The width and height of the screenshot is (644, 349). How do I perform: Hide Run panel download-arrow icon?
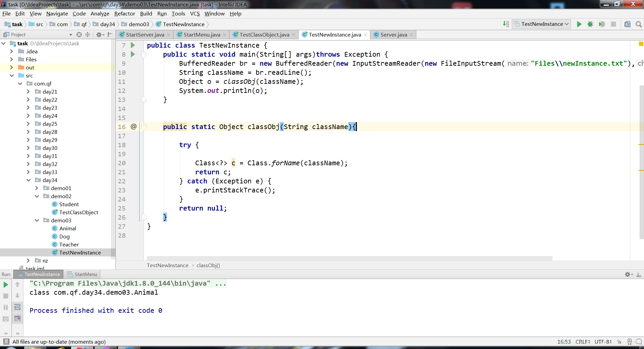pos(639,274)
